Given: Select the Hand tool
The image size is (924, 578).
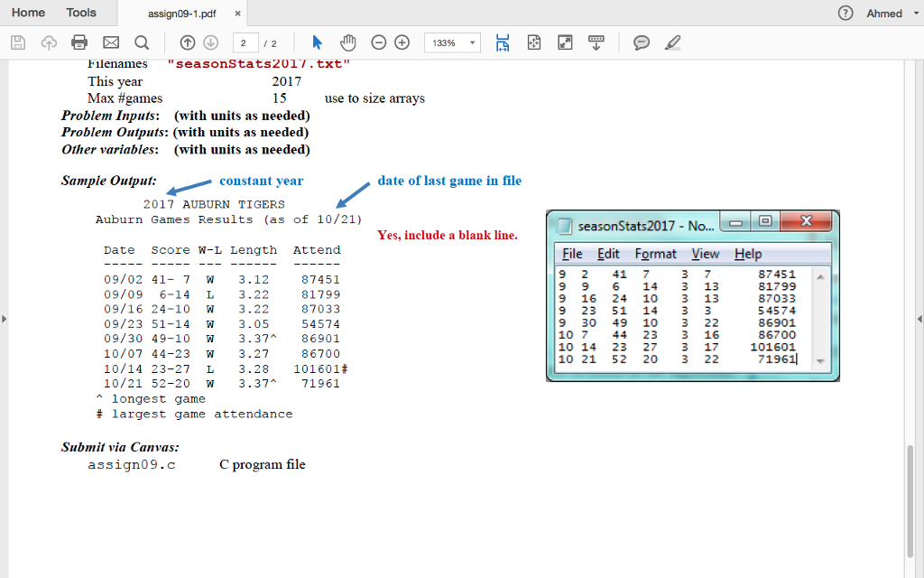Looking at the screenshot, I should click(x=347, y=42).
